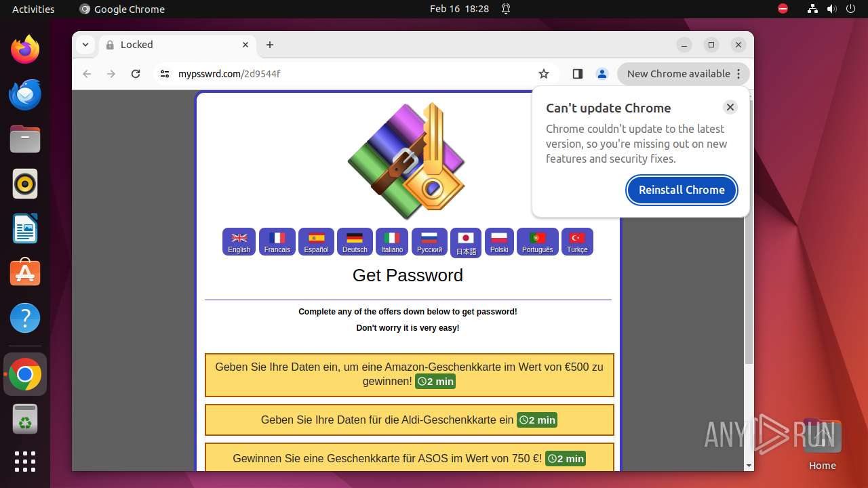The height and width of the screenshot is (488, 868).
Task: Open Ubuntu Software store icon
Action: tap(25, 273)
